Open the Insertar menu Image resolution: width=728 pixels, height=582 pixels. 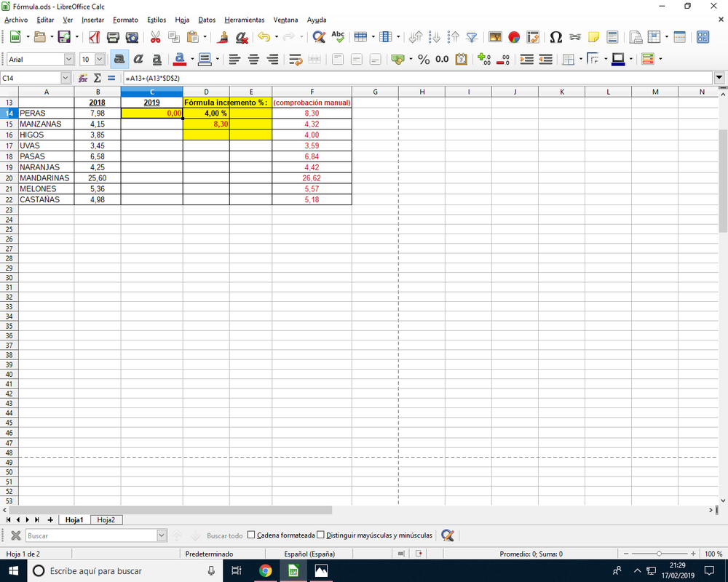tap(93, 20)
